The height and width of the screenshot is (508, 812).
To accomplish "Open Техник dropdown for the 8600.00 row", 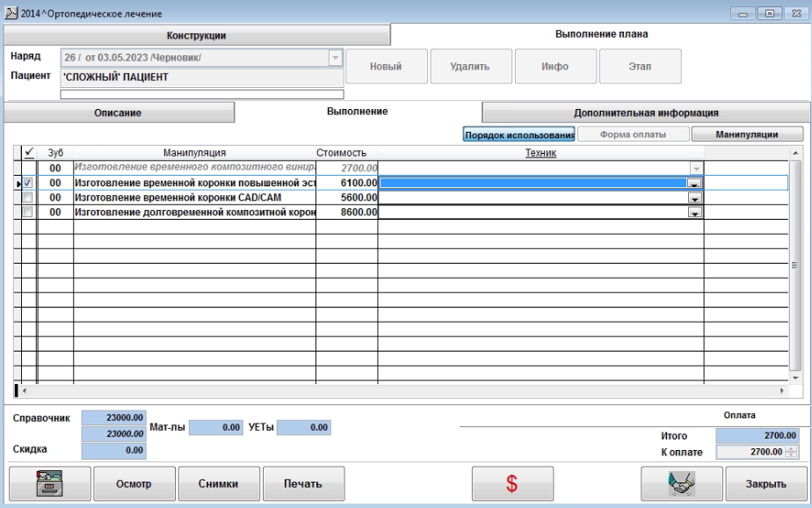I will [x=694, y=213].
